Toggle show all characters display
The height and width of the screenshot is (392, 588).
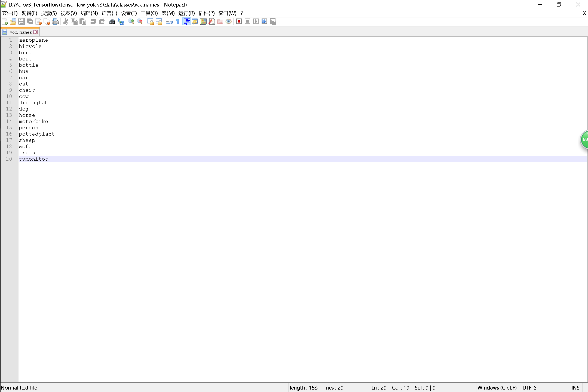click(x=177, y=22)
